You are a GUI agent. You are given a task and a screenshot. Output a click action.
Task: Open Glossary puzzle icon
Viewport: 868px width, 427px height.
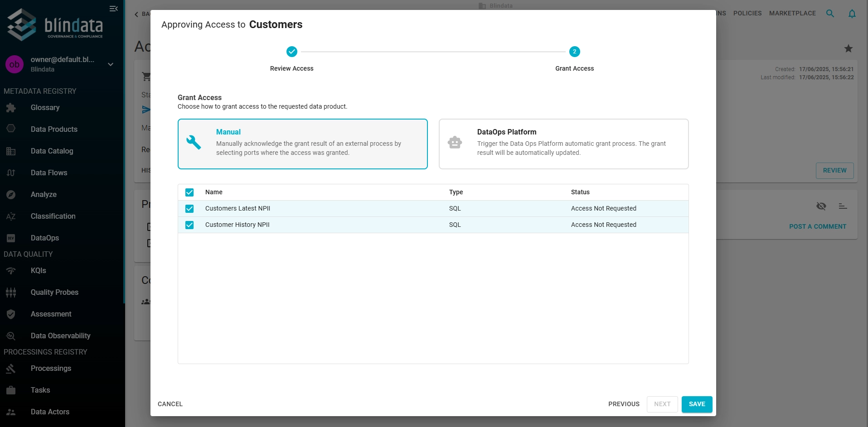pos(11,108)
